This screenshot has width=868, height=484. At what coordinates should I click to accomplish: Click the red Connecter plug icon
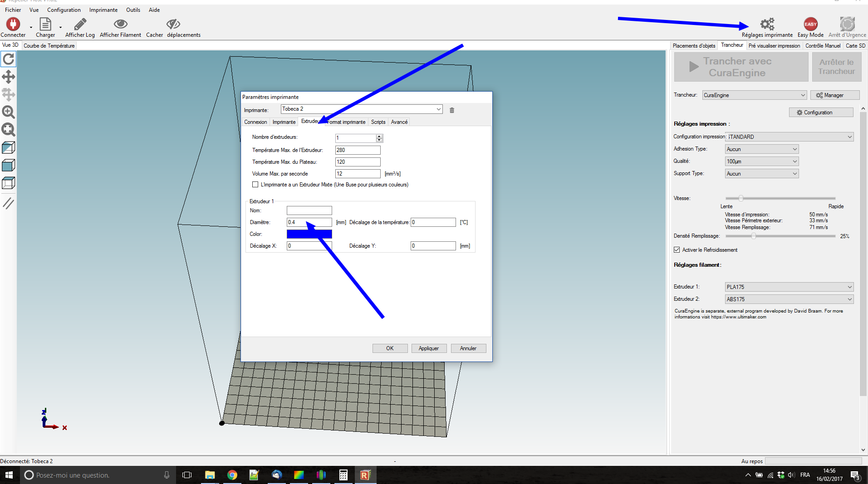tap(13, 24)
